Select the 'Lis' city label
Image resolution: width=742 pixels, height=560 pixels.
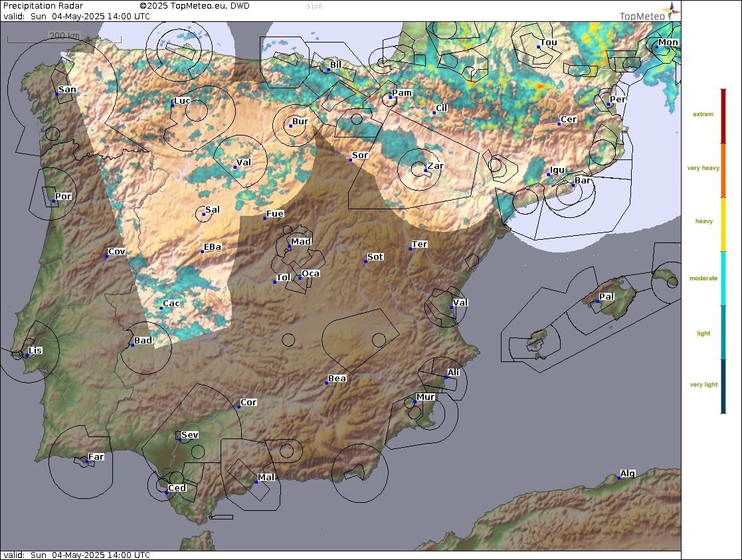click(35, 350)
